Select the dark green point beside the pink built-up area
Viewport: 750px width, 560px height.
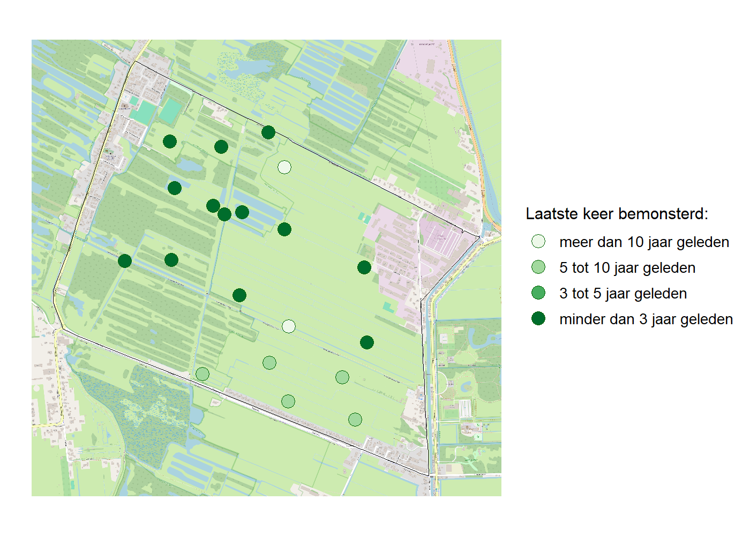pos(364,267)
